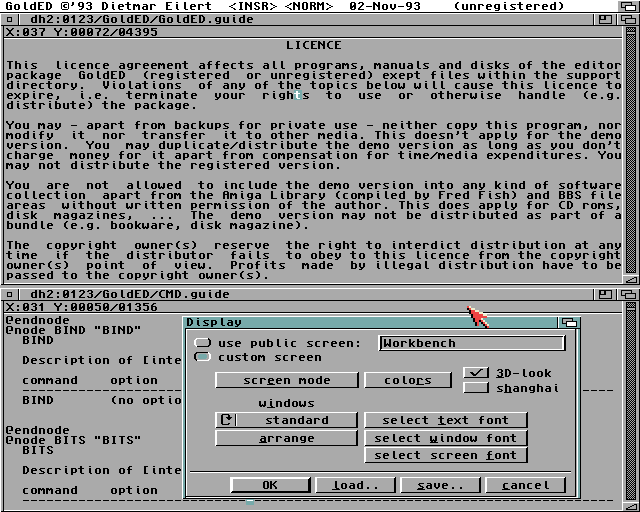Click the sizing gadget of the CMD.guide window

[631, 507]
